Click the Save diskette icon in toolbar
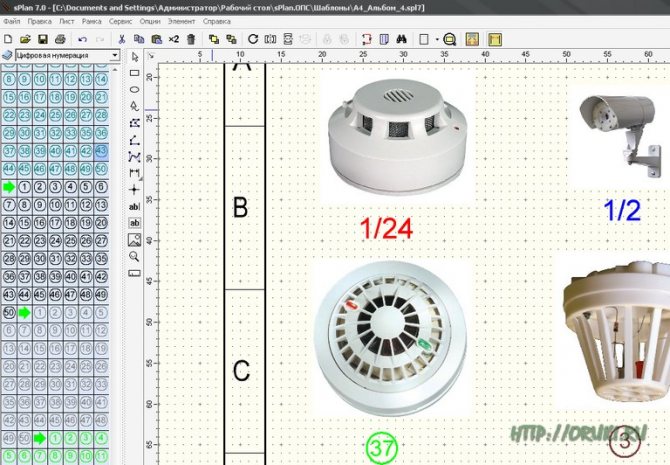The width and height of the screenshot is (670, 465). (x=43, y=39)
